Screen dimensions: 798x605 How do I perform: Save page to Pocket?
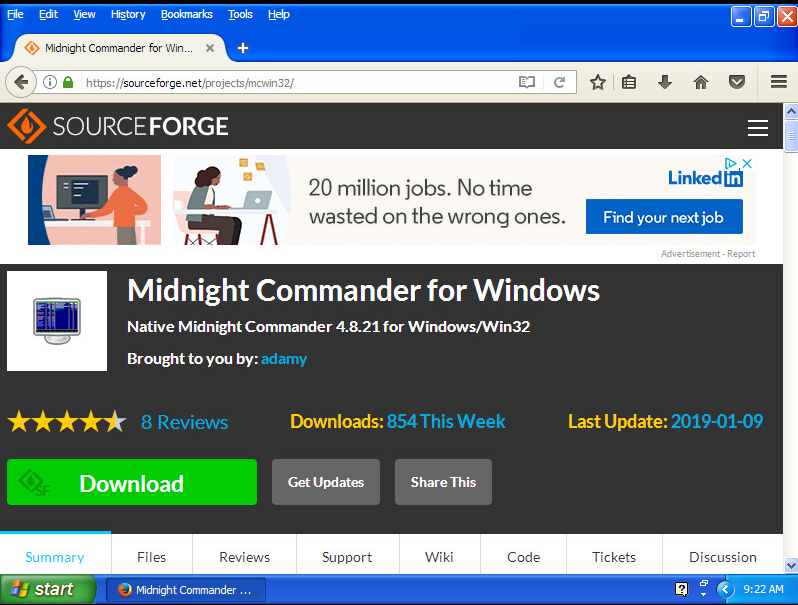click(x=736, y=82)
